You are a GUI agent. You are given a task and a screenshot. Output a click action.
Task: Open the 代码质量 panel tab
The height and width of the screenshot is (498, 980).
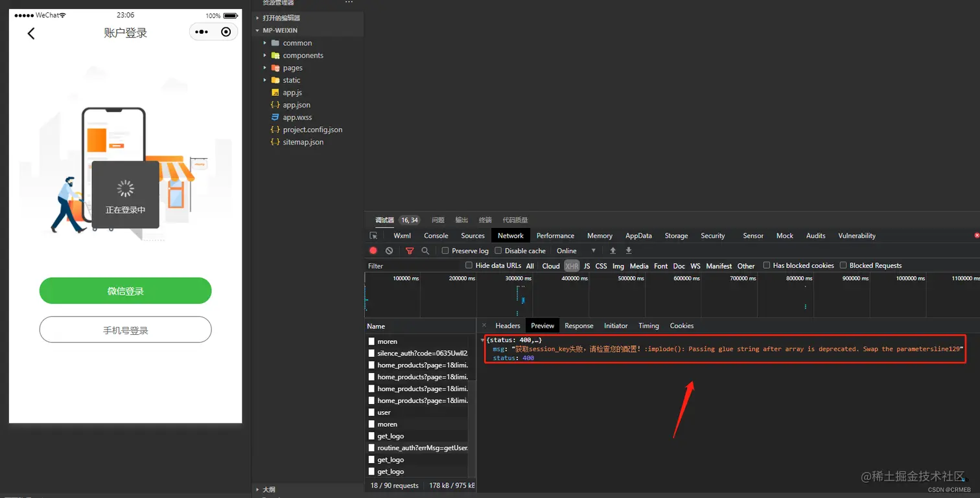515,220
